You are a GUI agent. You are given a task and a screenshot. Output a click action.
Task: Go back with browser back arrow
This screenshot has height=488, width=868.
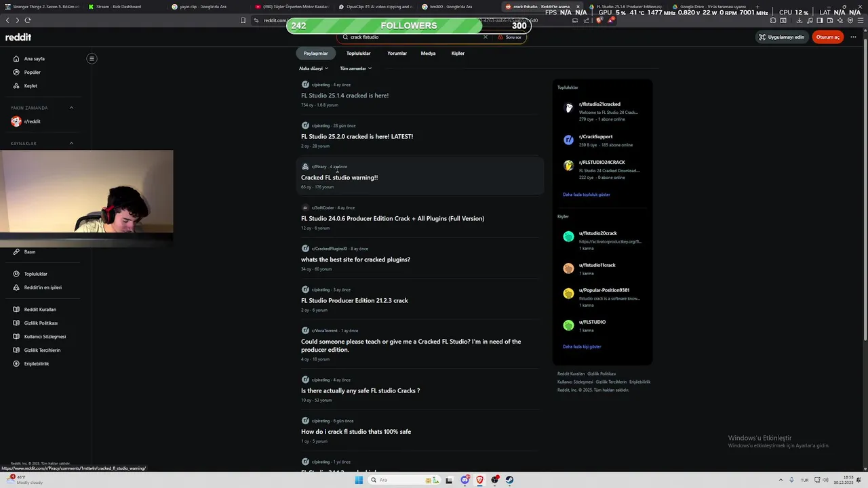(x=7, y=20)
